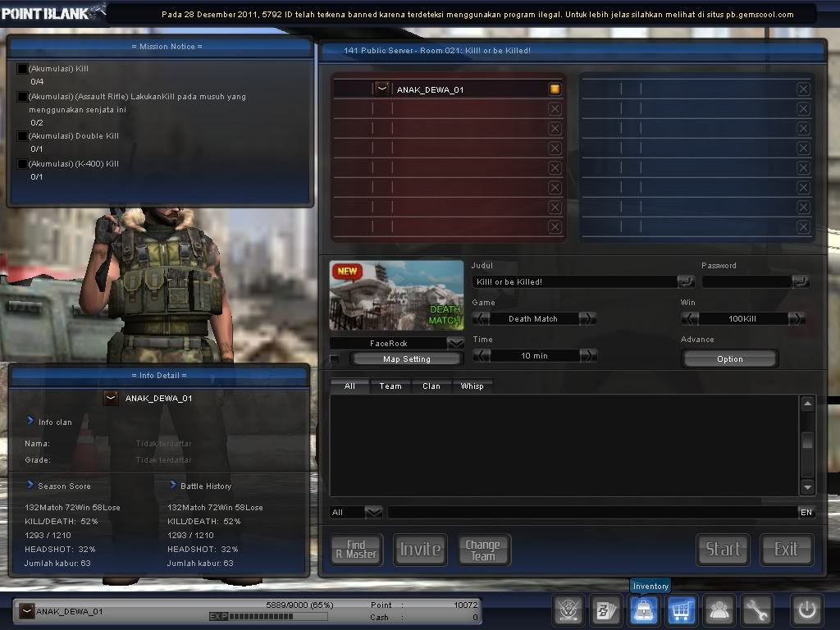Open the chat channel All dropdown
The image size is (840, 630).
pos(373,512)
